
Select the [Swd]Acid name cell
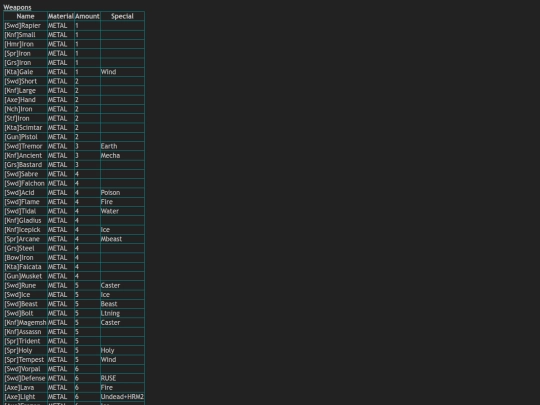[25, 193]
